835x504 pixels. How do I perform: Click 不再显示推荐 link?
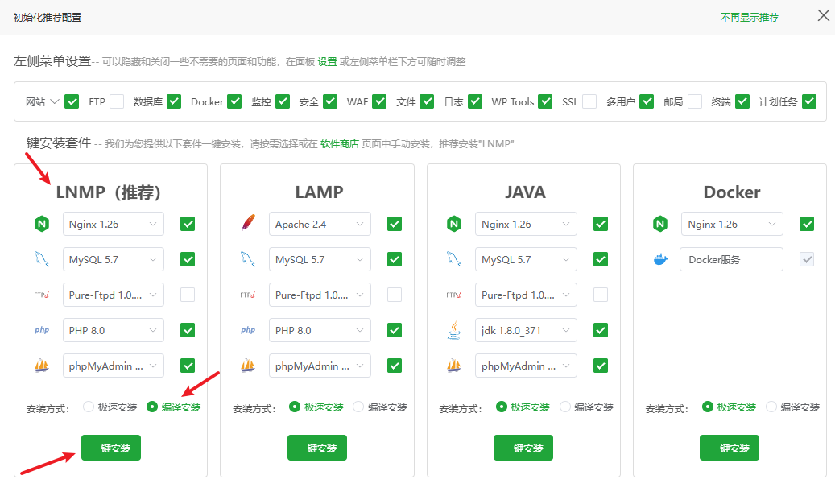click(x=749, y=17)
